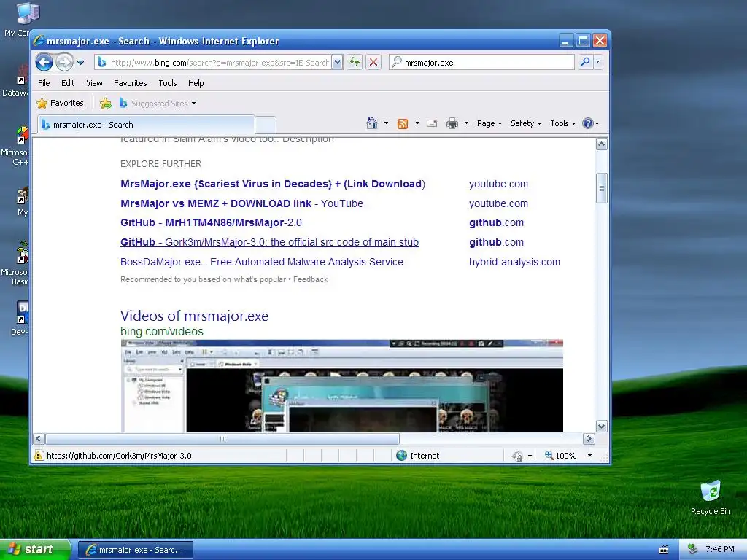Image resolution: width=747 pixels, height=560 pixels.
Task: Click the on-screen keyboard tray icon
Action: pyautogui.click(x=664, y=550)
